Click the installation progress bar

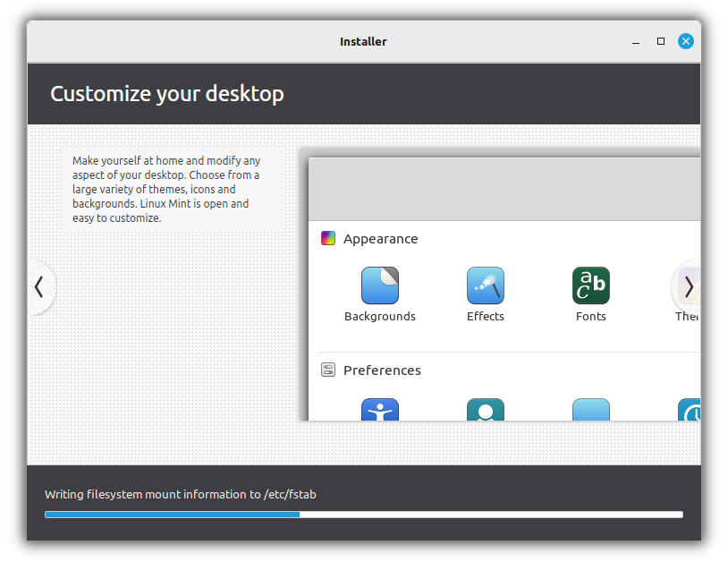pyautogui.click(x=362, y=515)
